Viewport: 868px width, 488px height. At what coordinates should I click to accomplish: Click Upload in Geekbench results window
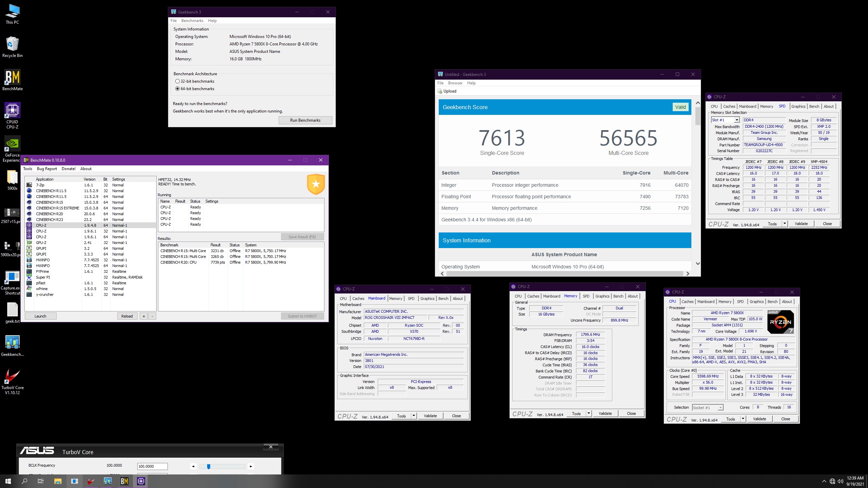click(447, 91)
